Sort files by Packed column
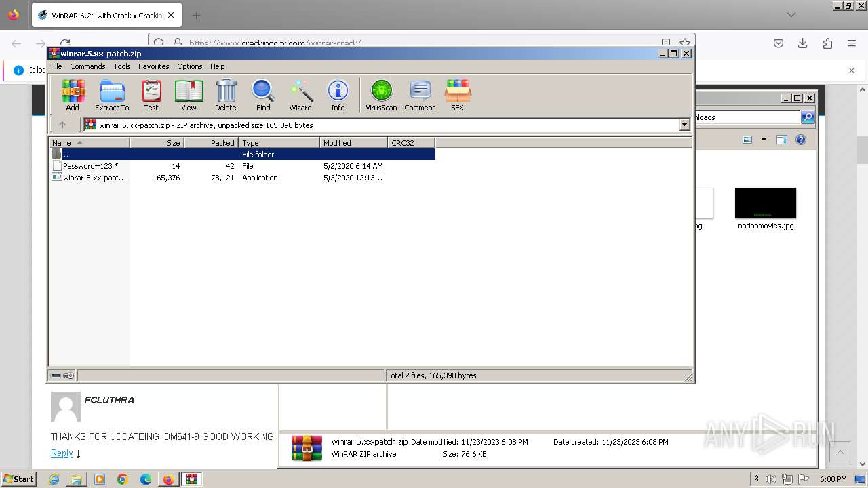868x488 pixels. pyautogui.click(x=211, y=142)
